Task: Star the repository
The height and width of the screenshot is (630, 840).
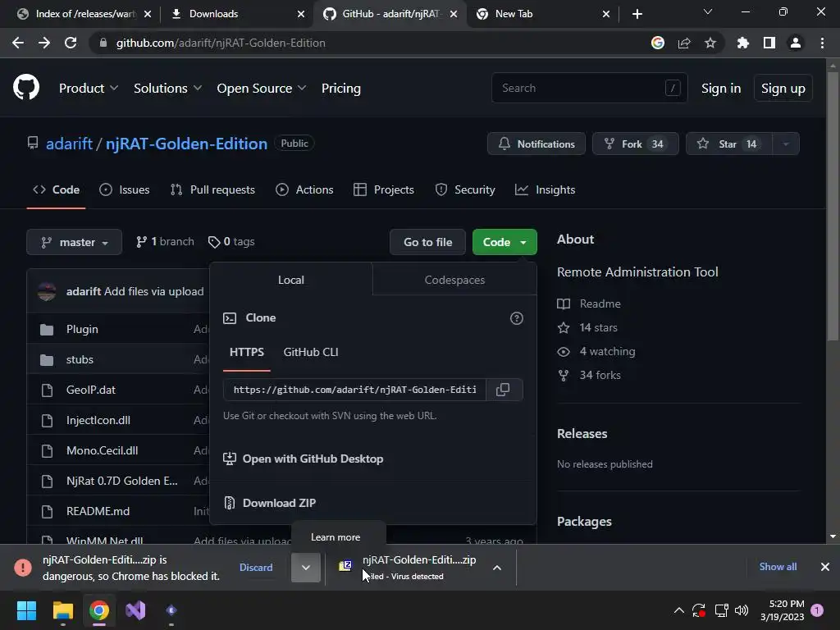Action: [x=729, y=144]
